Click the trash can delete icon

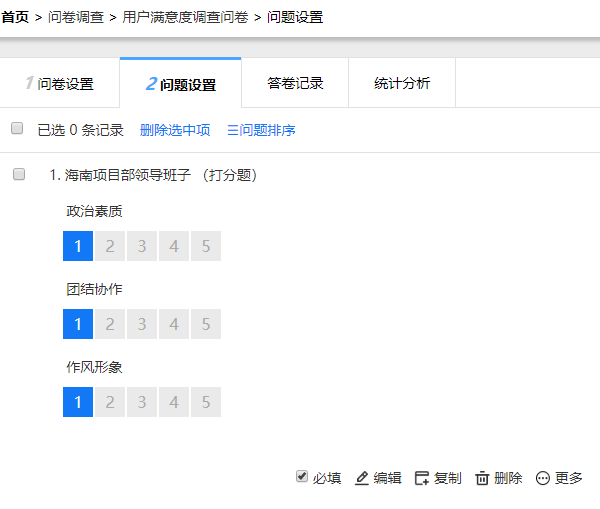(482, 478)
